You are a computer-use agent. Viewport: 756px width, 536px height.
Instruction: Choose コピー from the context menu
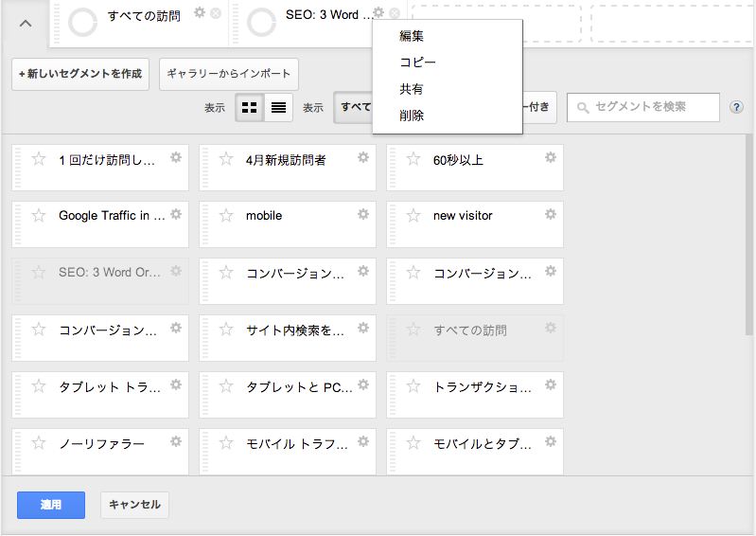click(x=417, y=63)
